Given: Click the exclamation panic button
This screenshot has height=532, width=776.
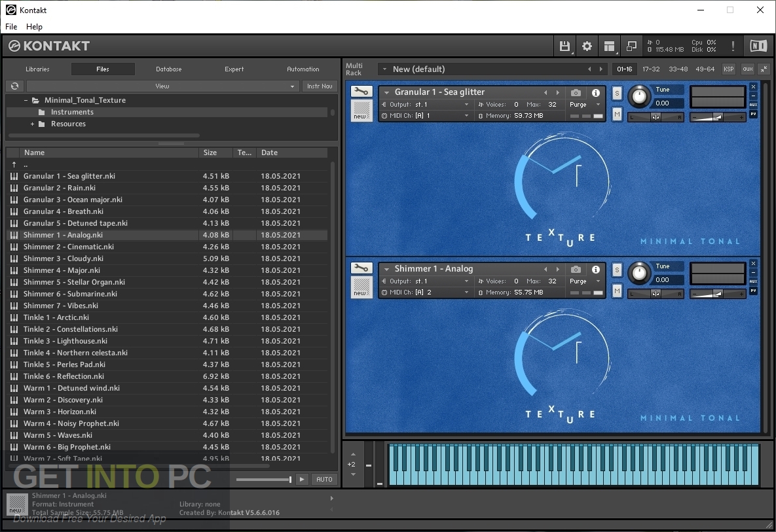Looking at the screenshot, I should [733, 46].
